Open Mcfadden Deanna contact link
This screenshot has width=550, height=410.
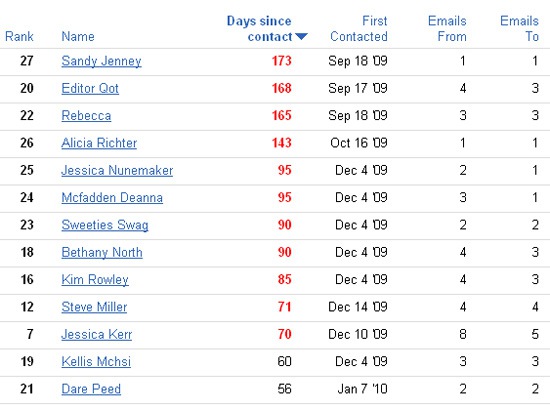[112, 198]
